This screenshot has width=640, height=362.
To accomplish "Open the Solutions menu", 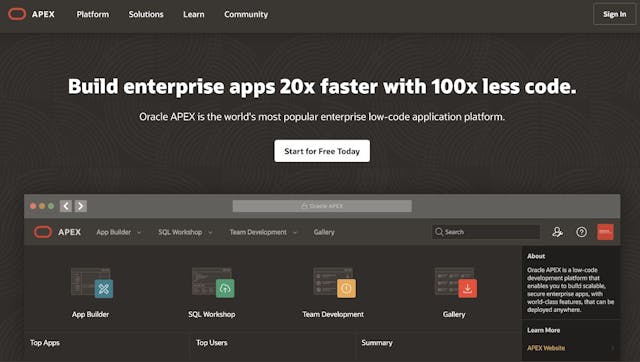I will (x=146, y=14).
